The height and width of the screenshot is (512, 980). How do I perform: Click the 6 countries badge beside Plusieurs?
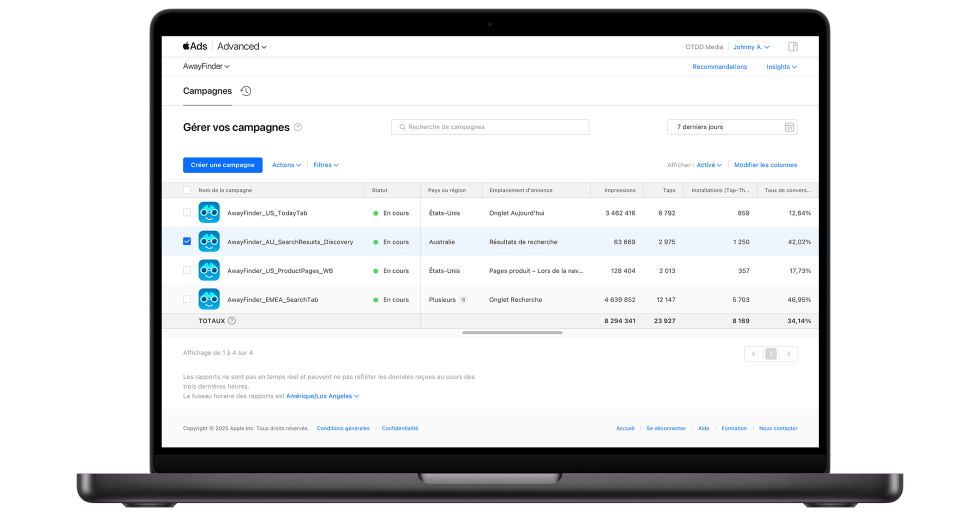coord(463,299)
